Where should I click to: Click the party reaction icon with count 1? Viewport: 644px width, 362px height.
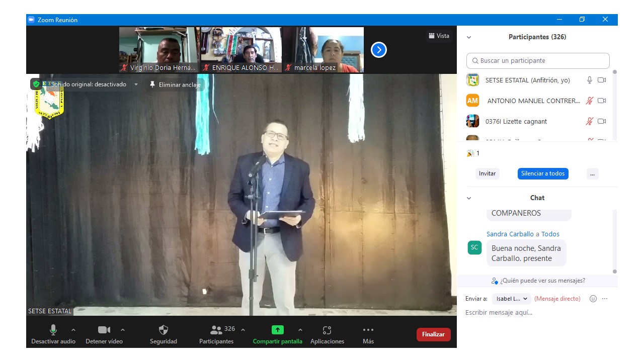point(470,153)
